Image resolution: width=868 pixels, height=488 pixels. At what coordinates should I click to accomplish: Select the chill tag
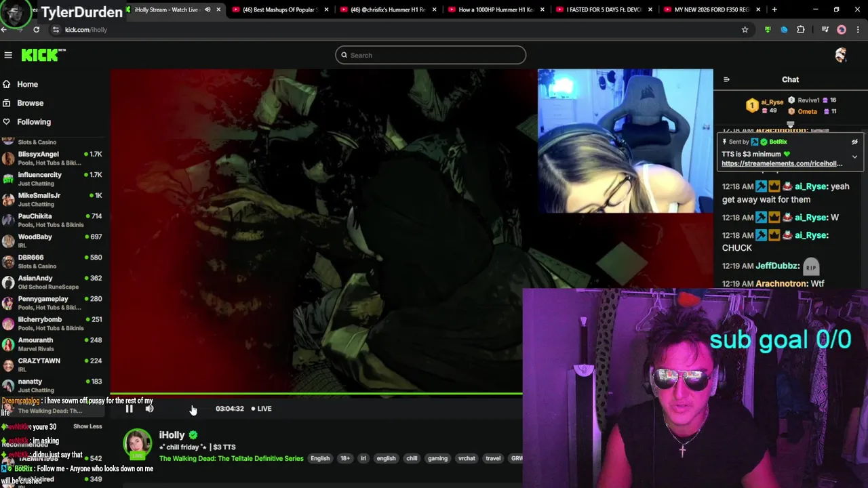[412, 459]
